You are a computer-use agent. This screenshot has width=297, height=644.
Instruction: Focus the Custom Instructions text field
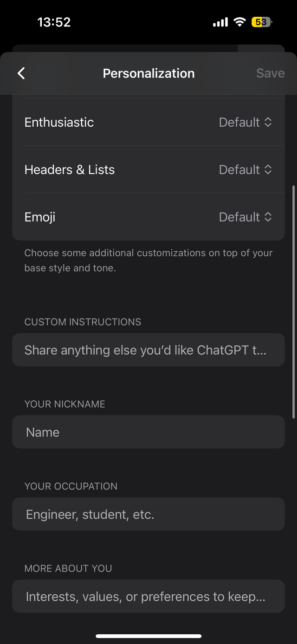148,350
